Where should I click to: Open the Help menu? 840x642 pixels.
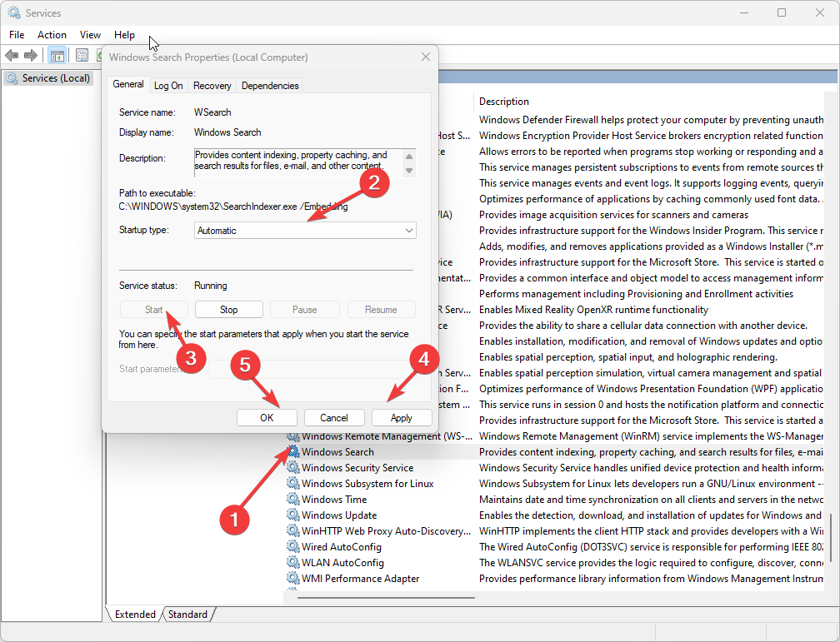[x=124, y=35]
